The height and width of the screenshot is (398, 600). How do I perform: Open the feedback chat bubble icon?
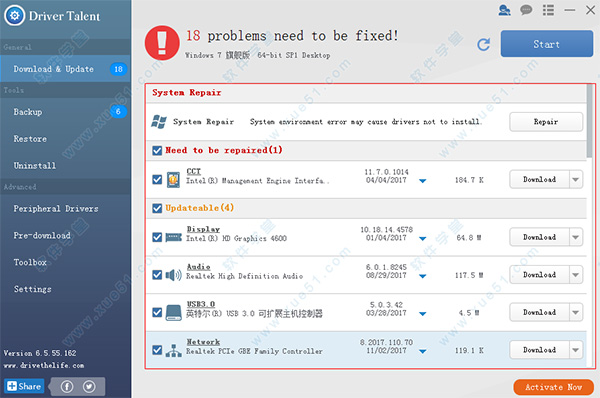[526, 10]
